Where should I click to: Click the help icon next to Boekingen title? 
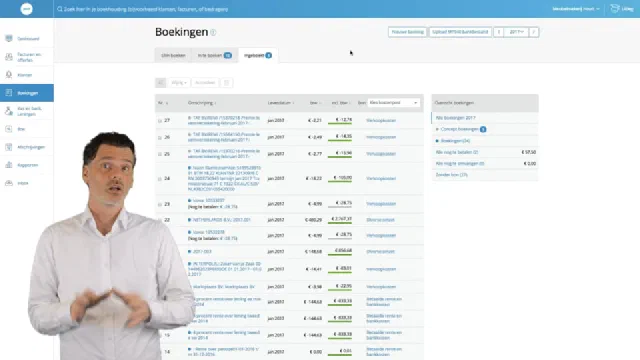[x=213, y=33]
